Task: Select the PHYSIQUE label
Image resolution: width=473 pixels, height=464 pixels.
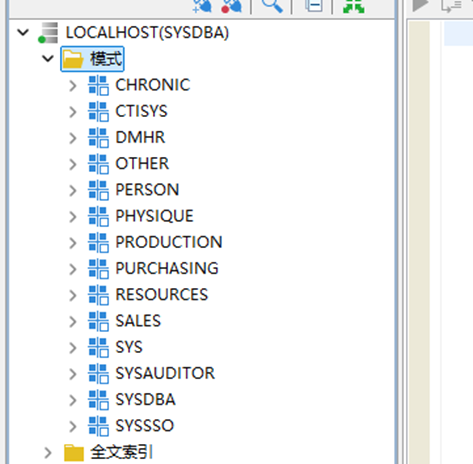Action: coord(154,216)
